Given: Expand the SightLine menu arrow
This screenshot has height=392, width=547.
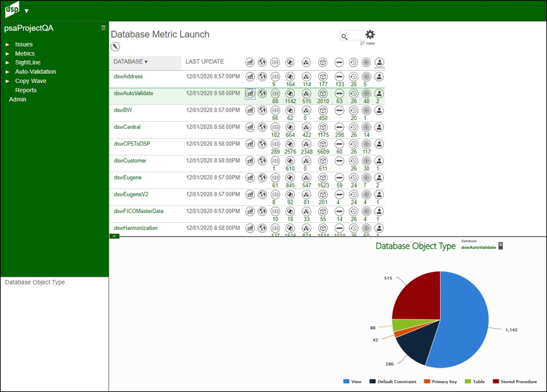Looking at the screenshot, I should (7, 63).
